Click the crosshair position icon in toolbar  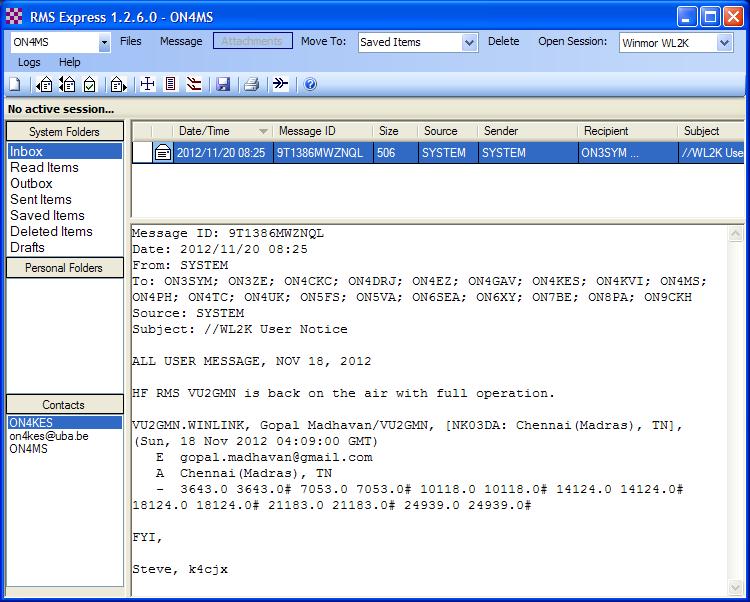[147, 85]
